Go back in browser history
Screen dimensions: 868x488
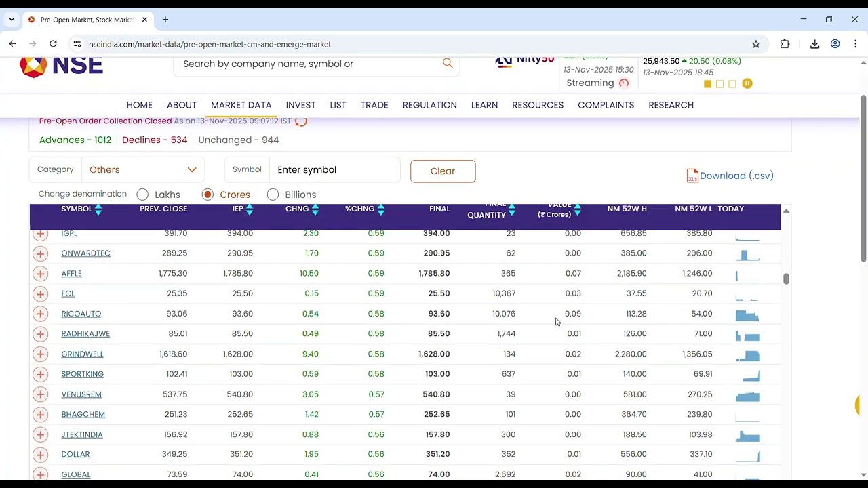pyautogui.click(x=12, y=44)
